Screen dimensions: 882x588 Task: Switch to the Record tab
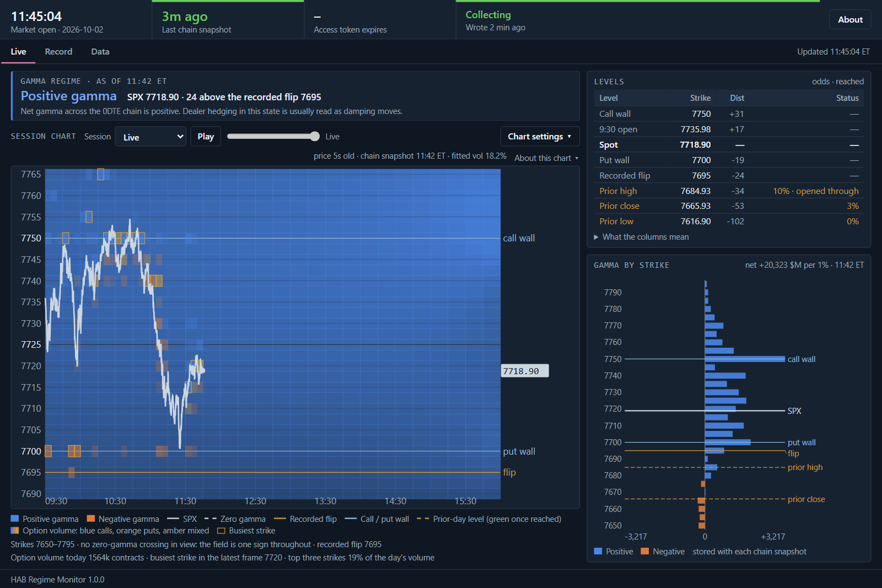point(58,51)
